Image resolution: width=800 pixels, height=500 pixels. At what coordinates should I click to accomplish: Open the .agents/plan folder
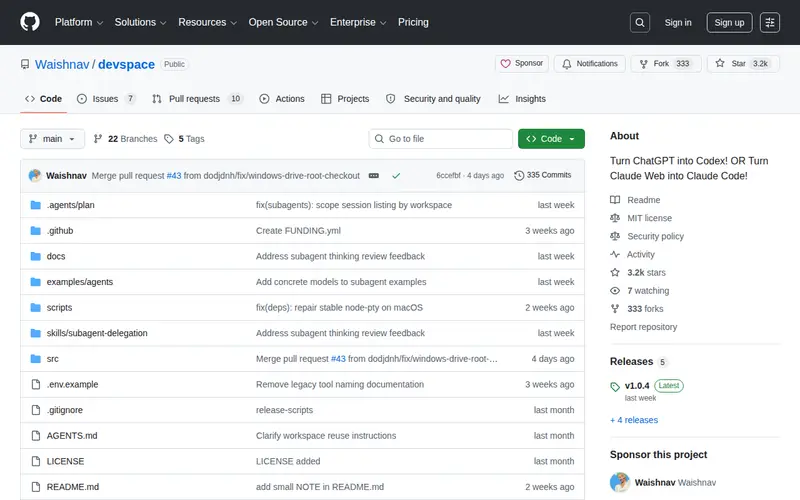coord(70,205)
